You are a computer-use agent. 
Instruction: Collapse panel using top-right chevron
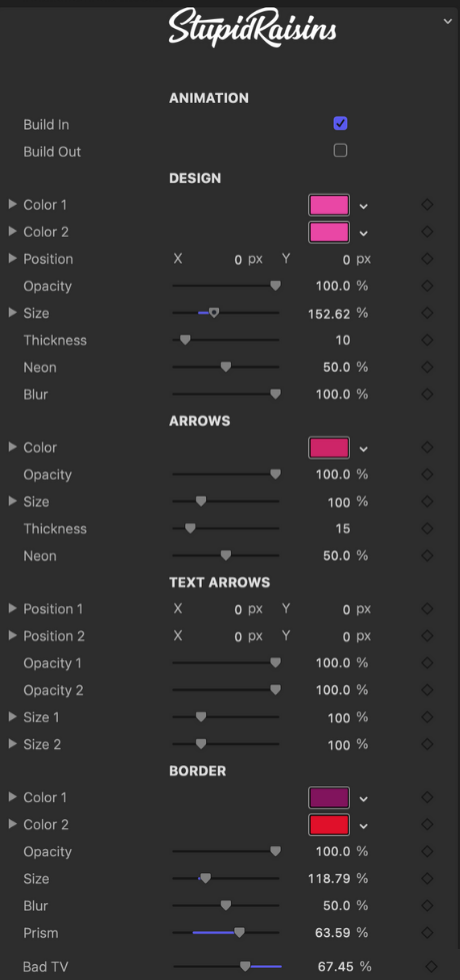coord(447,21)
